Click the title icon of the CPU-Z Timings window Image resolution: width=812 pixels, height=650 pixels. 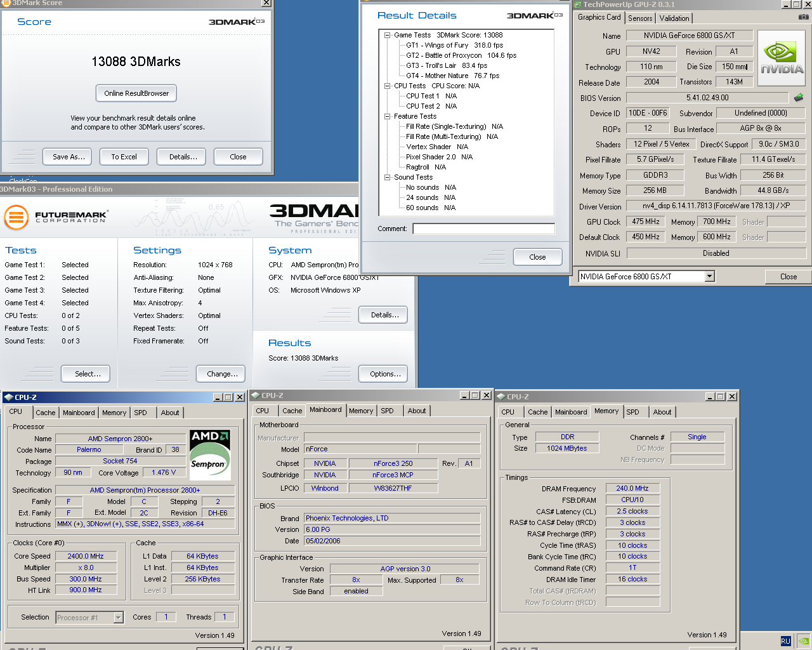coord(501,397)
